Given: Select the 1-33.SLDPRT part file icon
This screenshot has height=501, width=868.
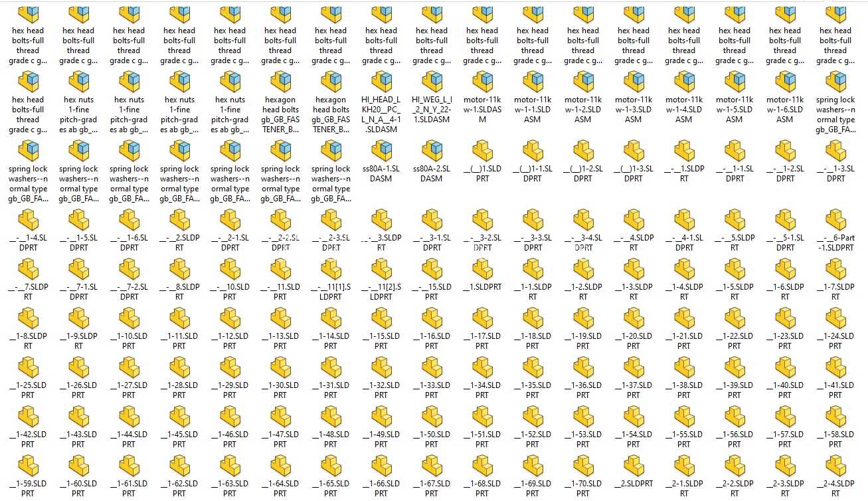Looking at the screenshot, I should coord(432,368).
